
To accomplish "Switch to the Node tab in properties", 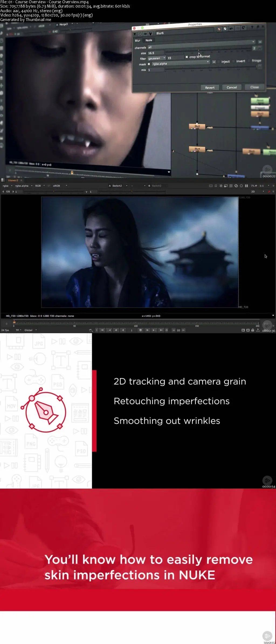I will 149,40.
